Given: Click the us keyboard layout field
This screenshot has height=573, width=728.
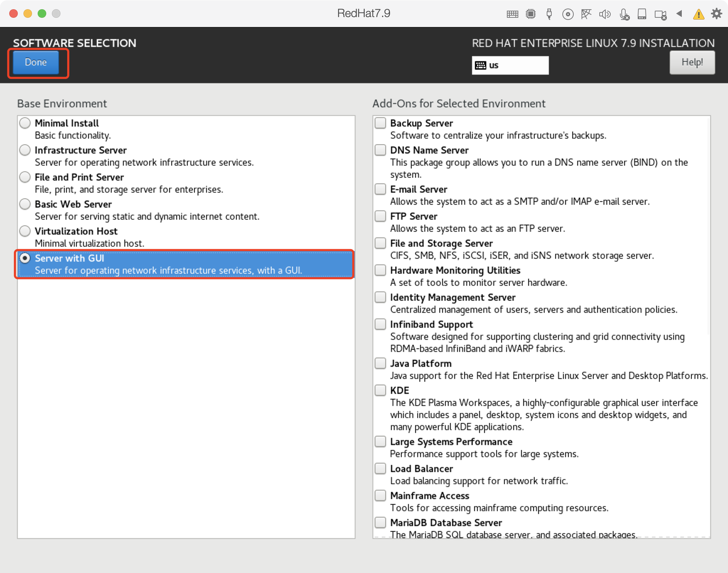Looking at the screenshot, I should [x=510, y=65].
